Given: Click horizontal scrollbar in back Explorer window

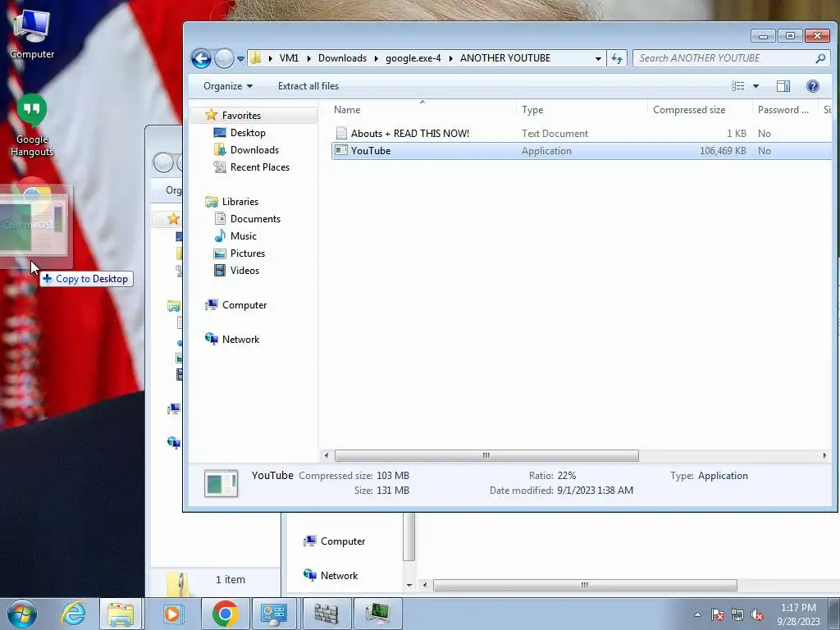Looking at the screenshot, I should [x=585, y=585].
